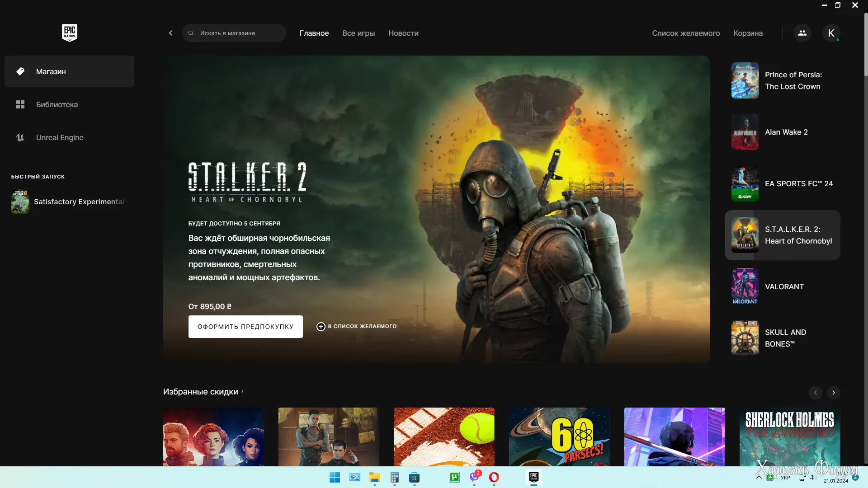Viewport: 868px width, 488px height.
Task: Show previous featured discounts with left arrow
Action: tap(815, 392)
